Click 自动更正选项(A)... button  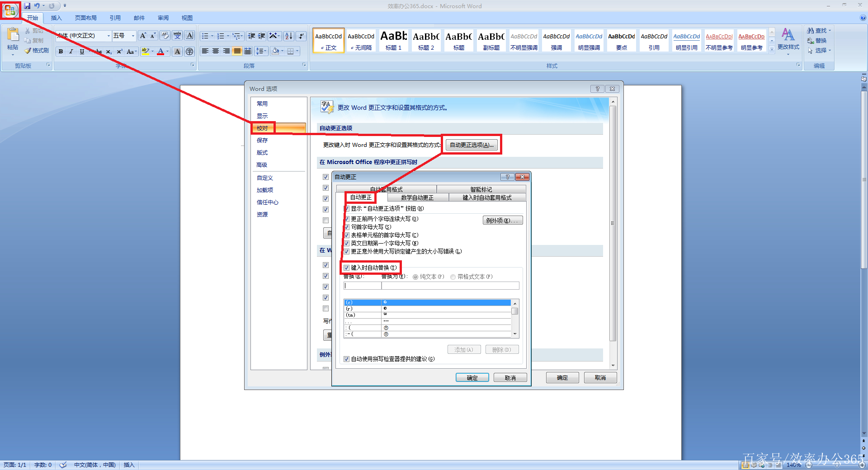point(472,145)
